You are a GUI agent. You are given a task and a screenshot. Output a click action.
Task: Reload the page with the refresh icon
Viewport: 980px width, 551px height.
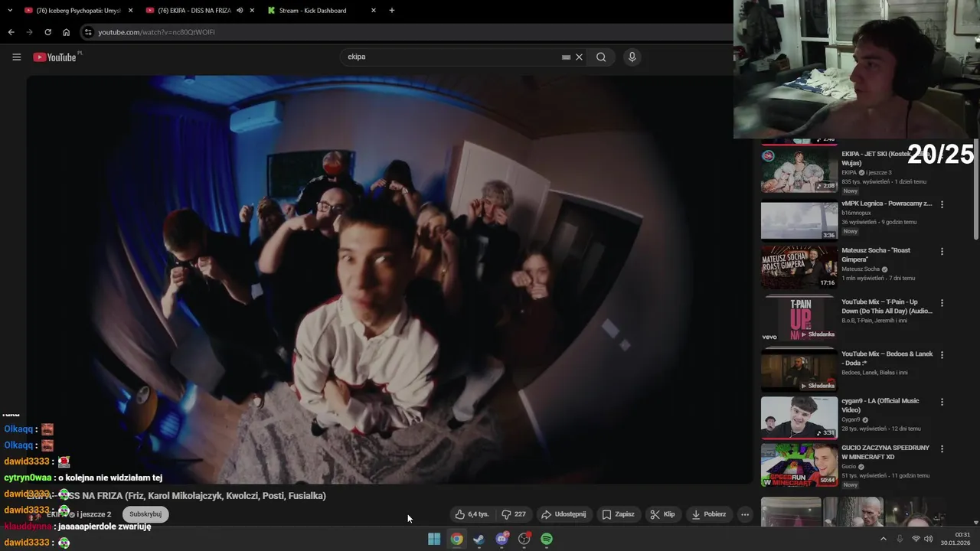point(47,32)
